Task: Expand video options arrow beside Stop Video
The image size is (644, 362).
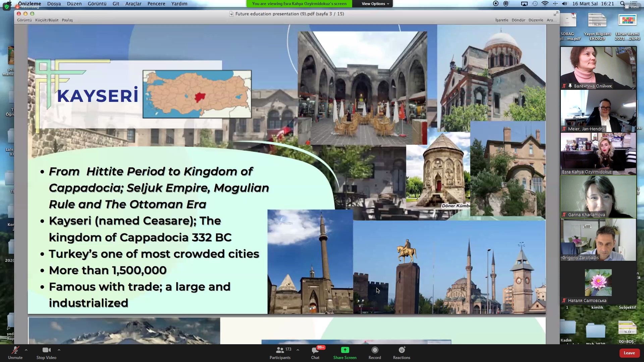Action: (59, 350)
